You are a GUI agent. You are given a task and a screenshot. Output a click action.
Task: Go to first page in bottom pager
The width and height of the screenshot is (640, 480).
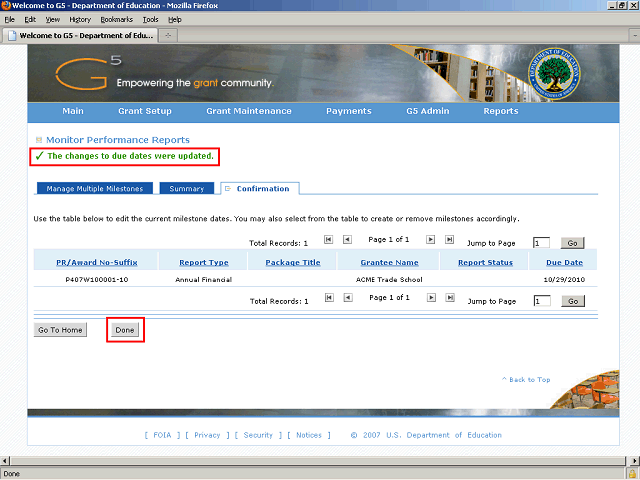point(329,298)
